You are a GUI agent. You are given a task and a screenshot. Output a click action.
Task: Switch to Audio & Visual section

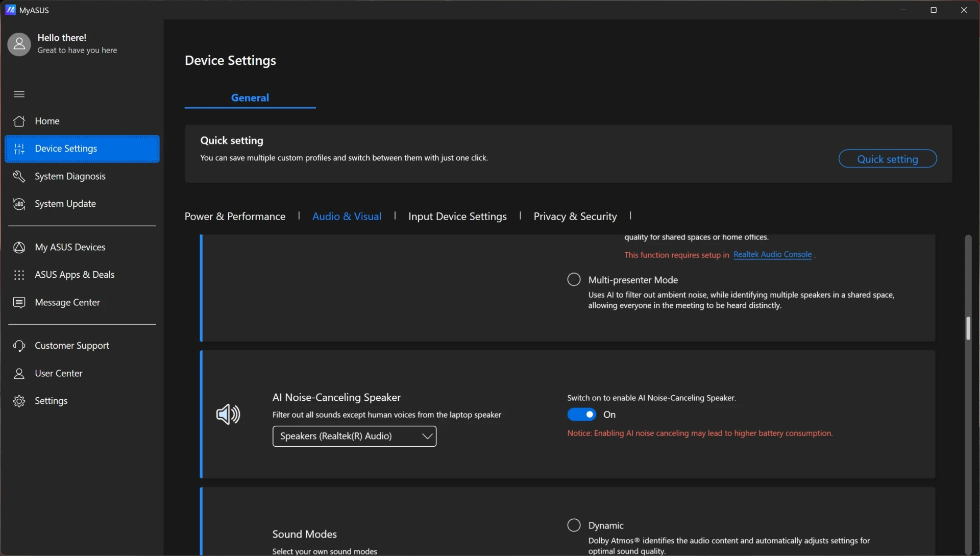tap(347, 216)
